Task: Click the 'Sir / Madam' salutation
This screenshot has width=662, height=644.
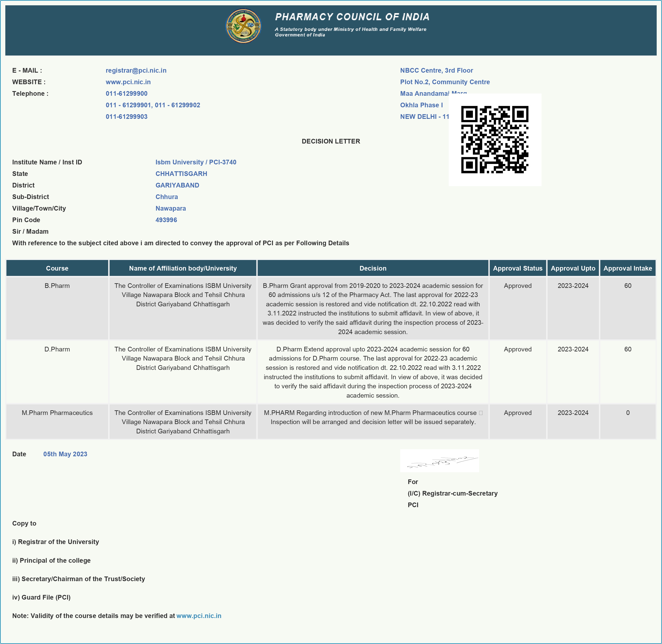Action: pos(30,231)
